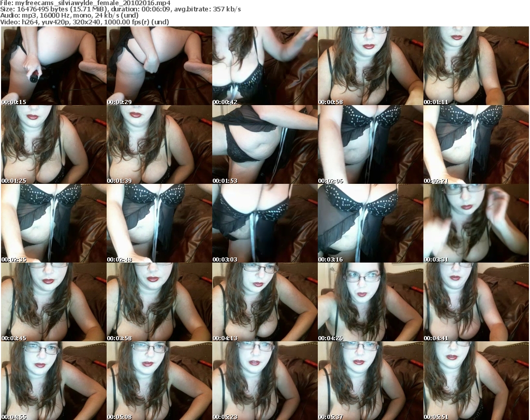Select the thumbnail at 00:01:11
The image size is (530, 420).
(476, 66)
